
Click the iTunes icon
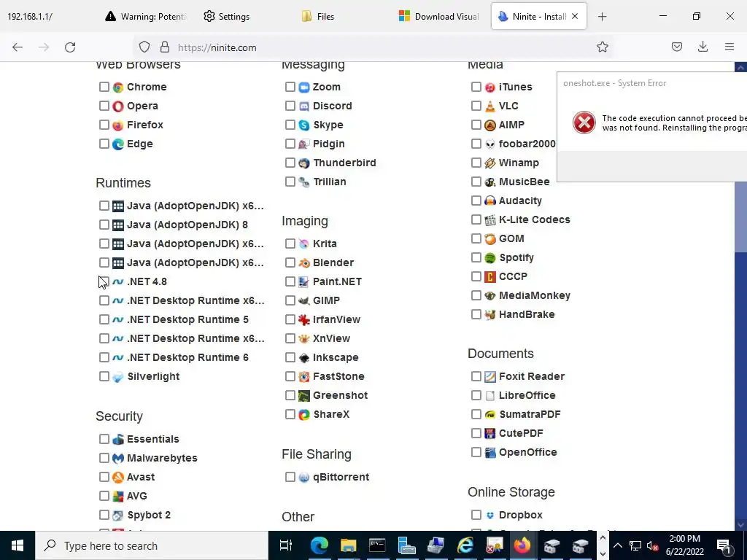pyautogui.click(x=489, y=87)
